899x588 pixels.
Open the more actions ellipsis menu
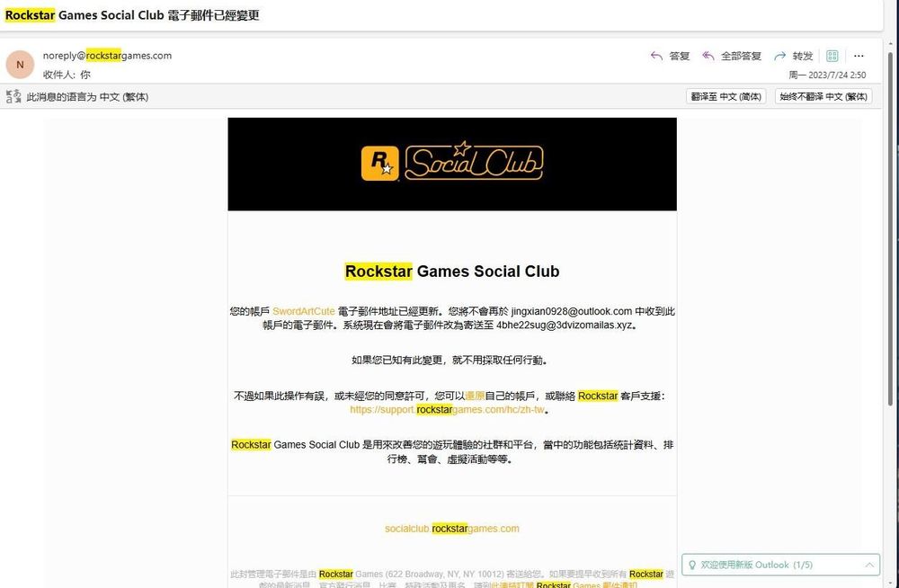tap(859, 56)
